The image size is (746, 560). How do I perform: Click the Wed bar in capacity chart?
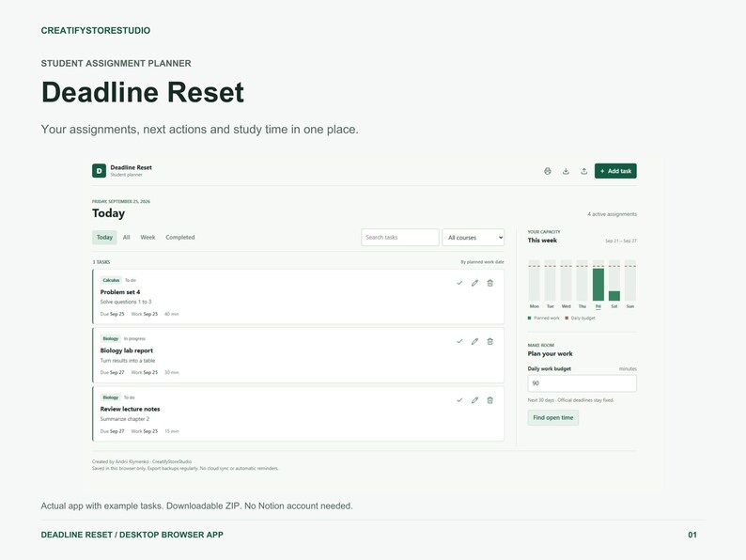[x=567, y=280]
